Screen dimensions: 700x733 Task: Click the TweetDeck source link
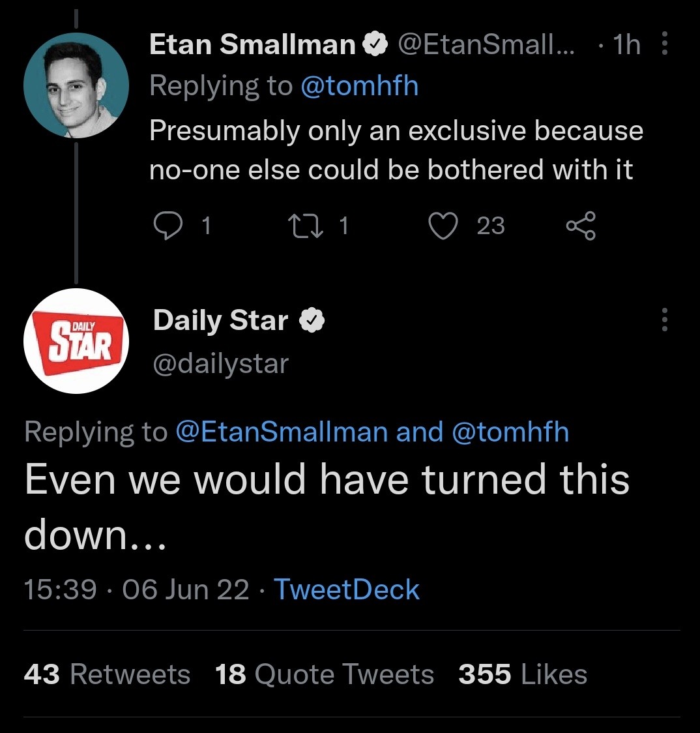coord(346,589)
